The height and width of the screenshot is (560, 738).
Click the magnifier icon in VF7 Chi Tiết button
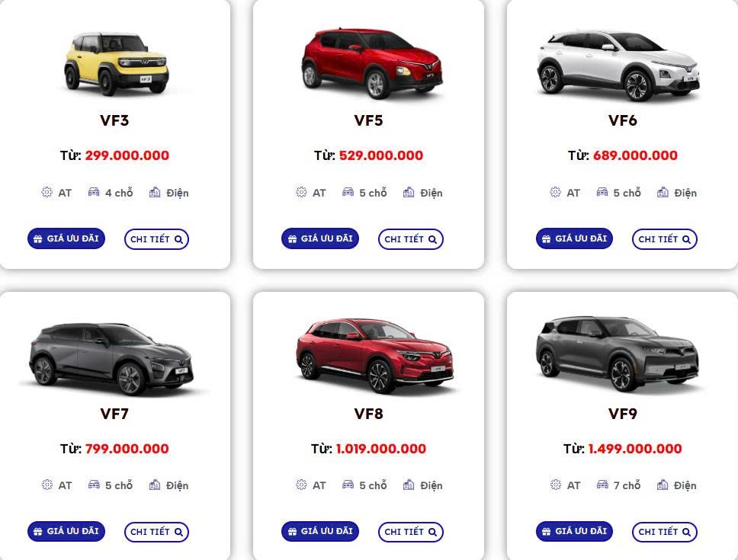178,532
